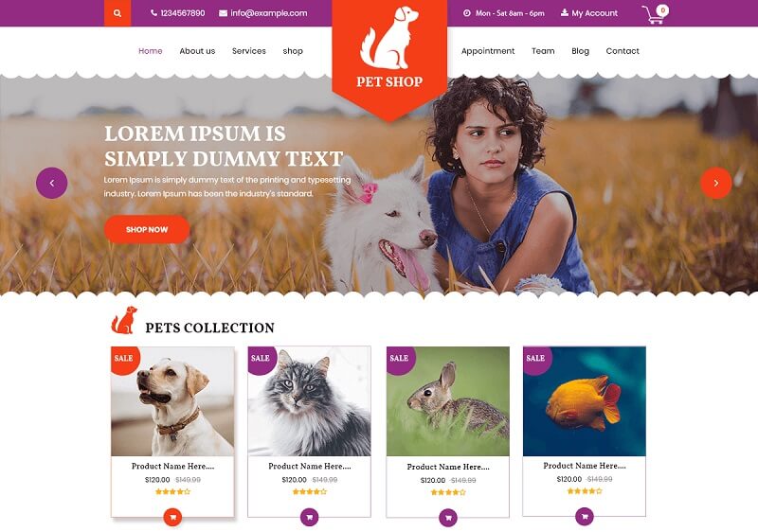Open the cat product thumbnail
This screenshot has width=758, height=532.
[310, 401]
